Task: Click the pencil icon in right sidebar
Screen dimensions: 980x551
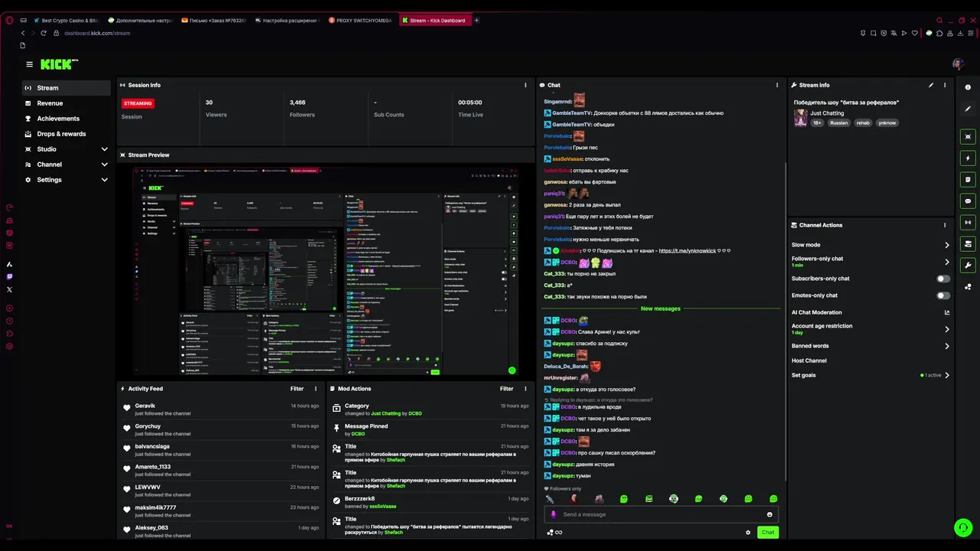Action: point(968,109)
